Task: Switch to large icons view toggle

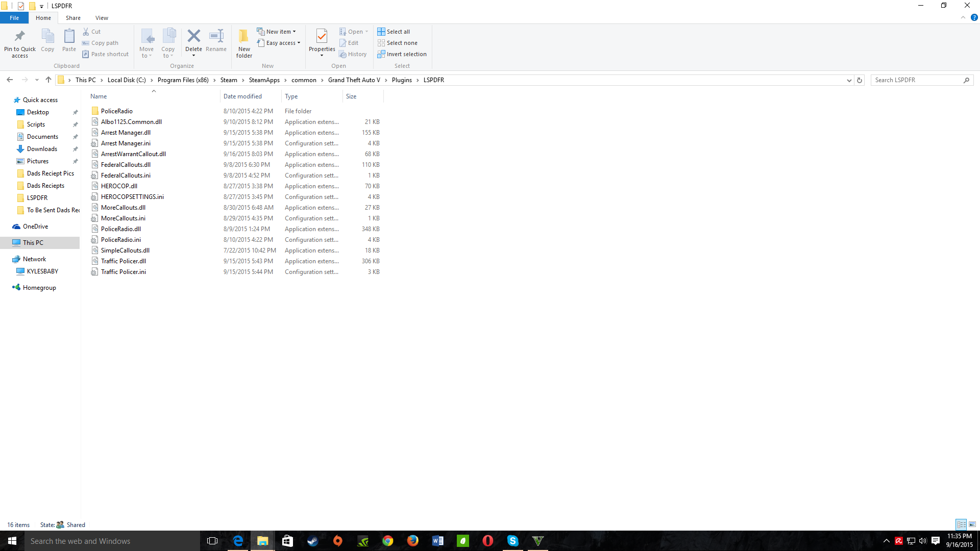Action: click(x=972, y=524)
